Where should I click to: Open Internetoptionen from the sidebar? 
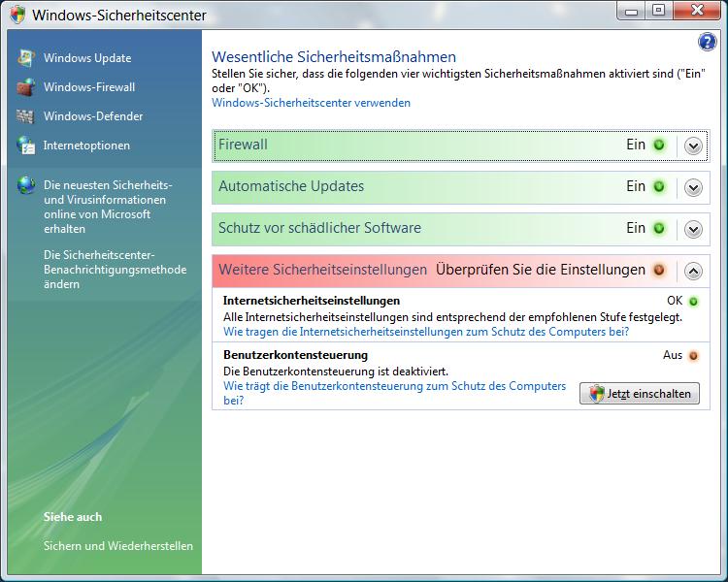86,145
